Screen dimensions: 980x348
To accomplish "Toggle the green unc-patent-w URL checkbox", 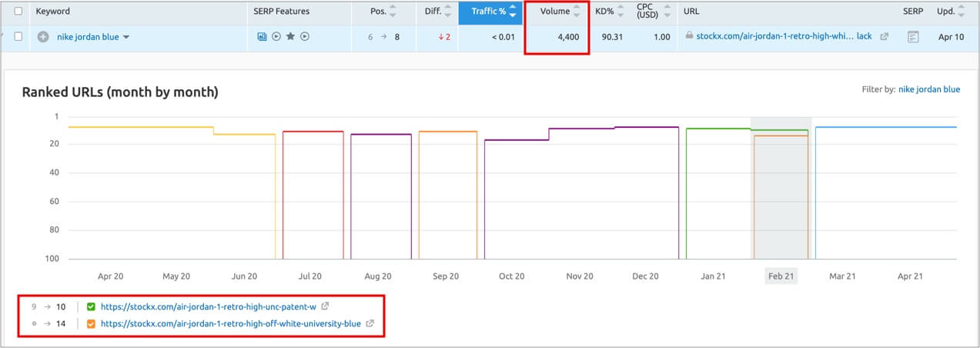I will click(x=91, y=306).
